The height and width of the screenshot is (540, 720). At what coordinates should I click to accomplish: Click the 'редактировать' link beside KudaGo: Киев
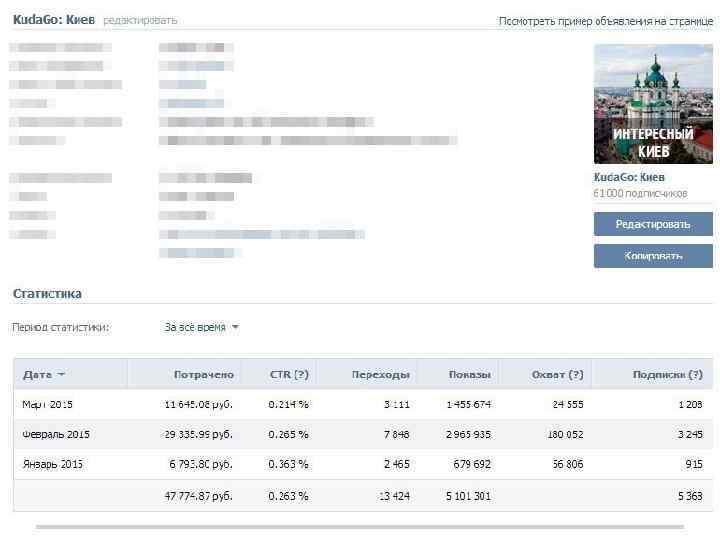tap(140, 20)
